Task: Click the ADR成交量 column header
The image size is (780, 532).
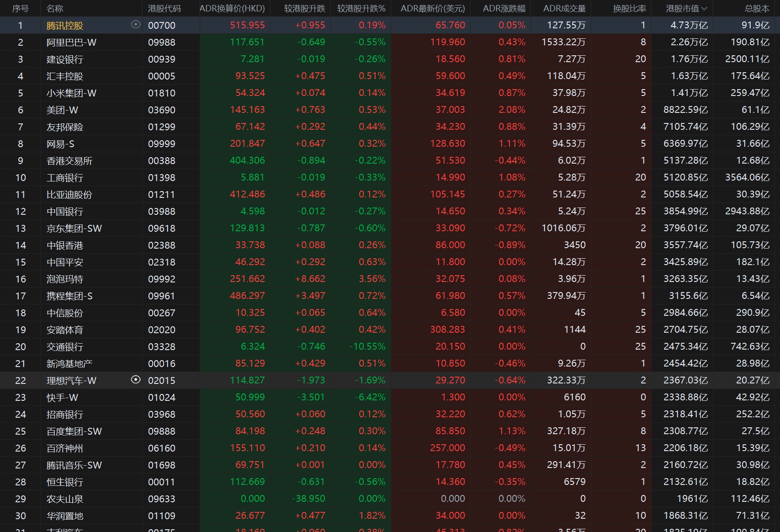Action: coord(564,9)
